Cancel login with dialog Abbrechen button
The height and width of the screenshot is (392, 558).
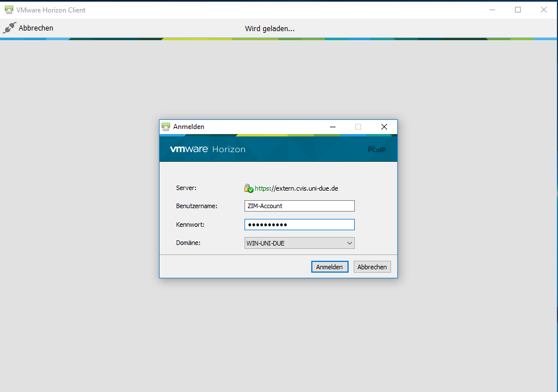[372, 267]
